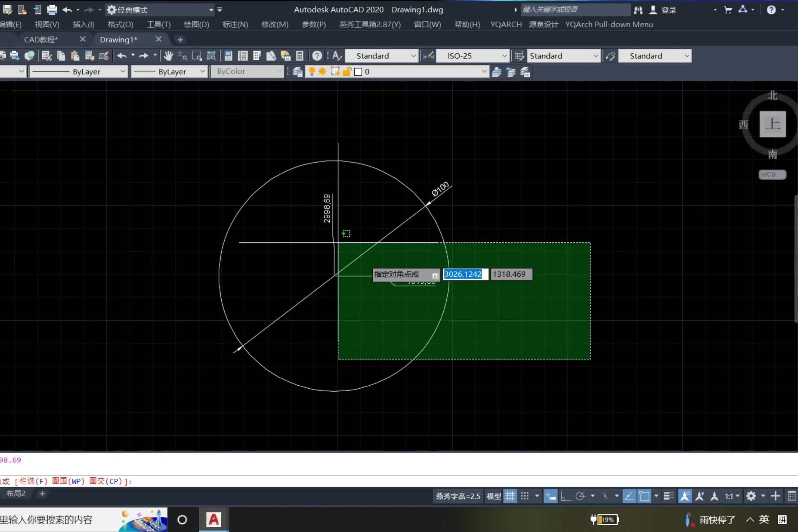Click the Paste from clipboard icon
Viewport: 798px width, 532px height.
pos(75,56)
